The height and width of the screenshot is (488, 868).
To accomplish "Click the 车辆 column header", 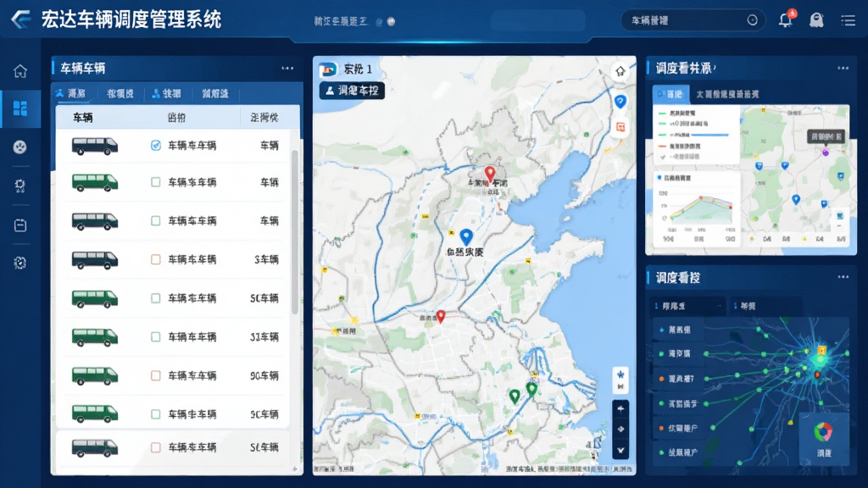I will click(x=83, y=117).
